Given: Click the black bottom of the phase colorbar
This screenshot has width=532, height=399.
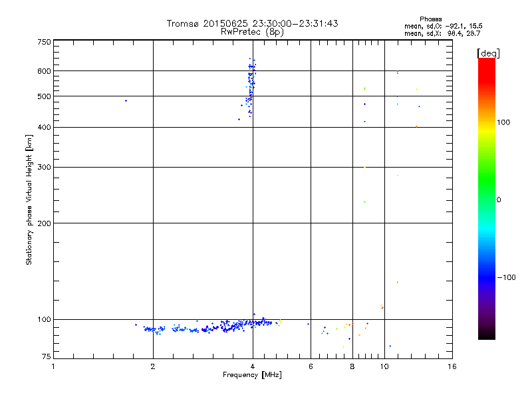Looking at the screenshot, I should coord(487,334).
